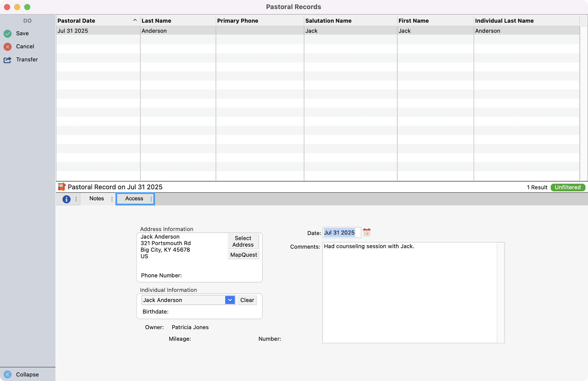Click the Select Address button

pyautogui.click(x=243, y=241)
